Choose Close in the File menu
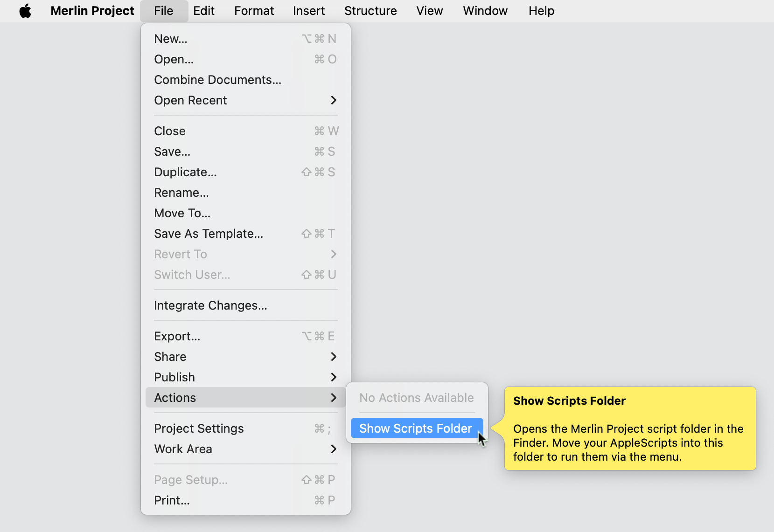The image size is (774, 532). 246,131
